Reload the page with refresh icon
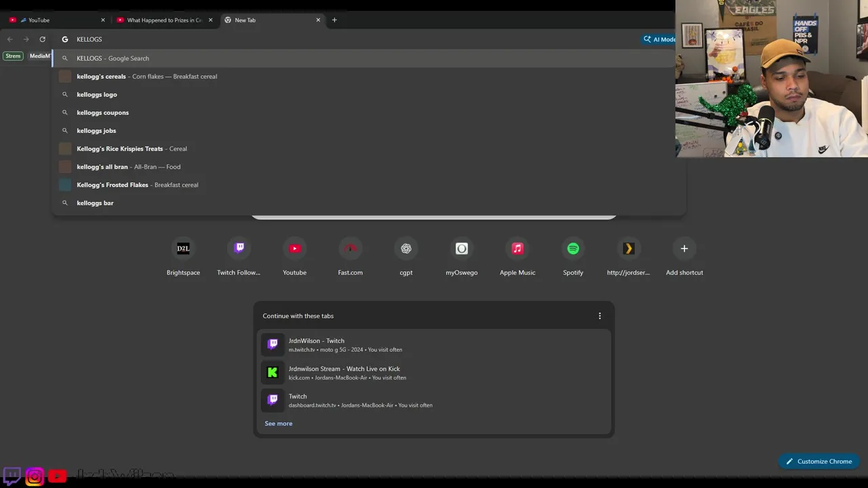Screen dimensions: 868x488 point(43,39)
